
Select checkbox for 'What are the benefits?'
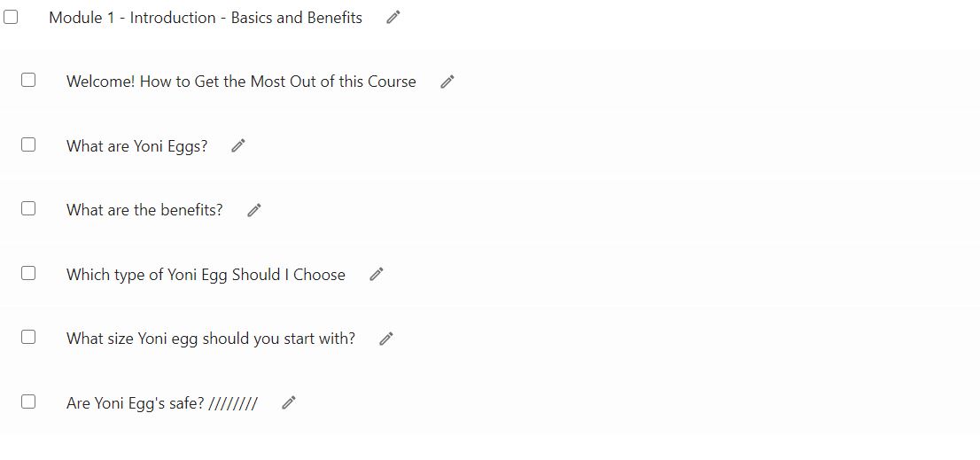click(28, 209)
